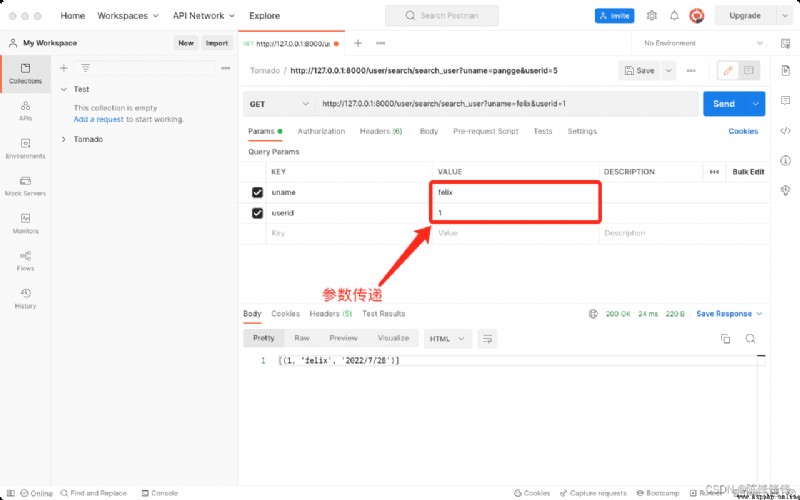Switch to the request Body tab
The height and width of the screenshot is (500, 800).
coord(429,132)
